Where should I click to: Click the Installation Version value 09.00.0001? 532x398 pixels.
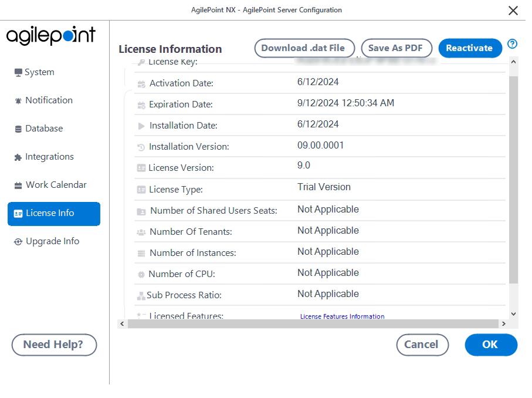coord(321,146)
